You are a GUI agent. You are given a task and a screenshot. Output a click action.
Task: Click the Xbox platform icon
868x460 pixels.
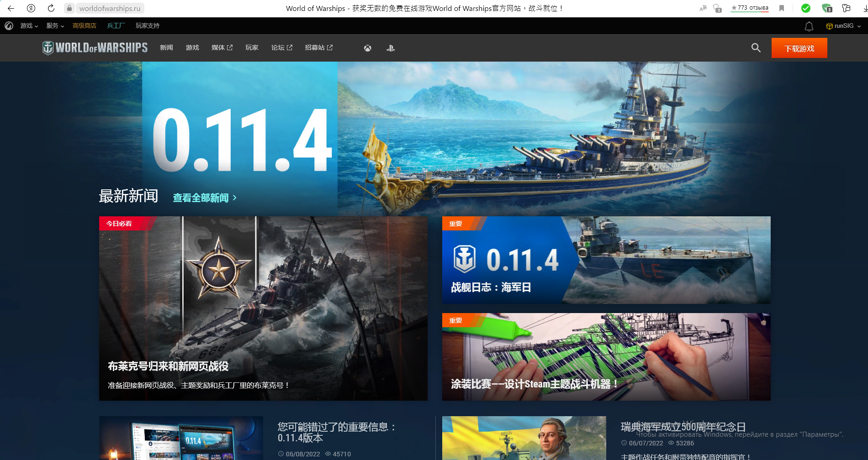[368, 48]
